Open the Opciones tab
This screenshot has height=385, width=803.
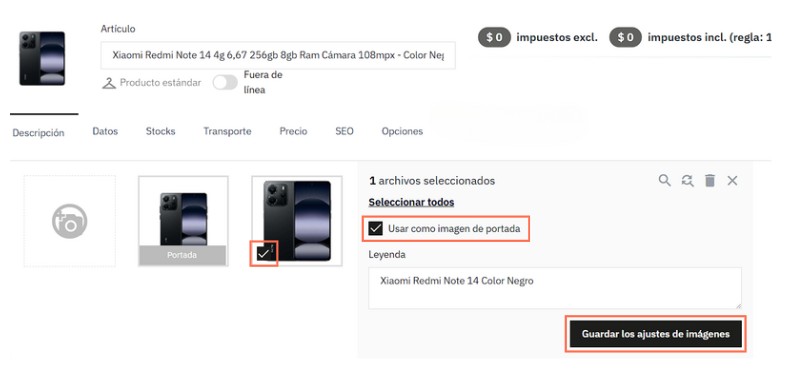[402, 132]
